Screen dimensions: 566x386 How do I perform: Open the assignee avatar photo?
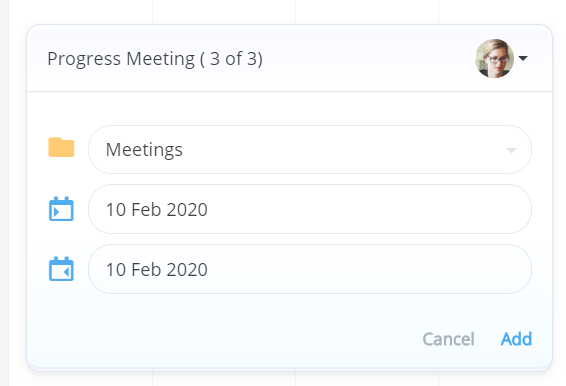click(494, 58)
